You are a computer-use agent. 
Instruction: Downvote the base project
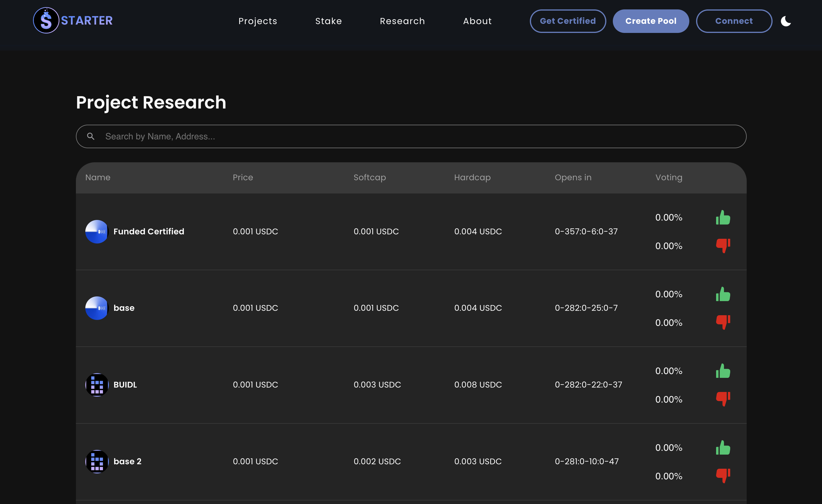(x=723, y=322)
